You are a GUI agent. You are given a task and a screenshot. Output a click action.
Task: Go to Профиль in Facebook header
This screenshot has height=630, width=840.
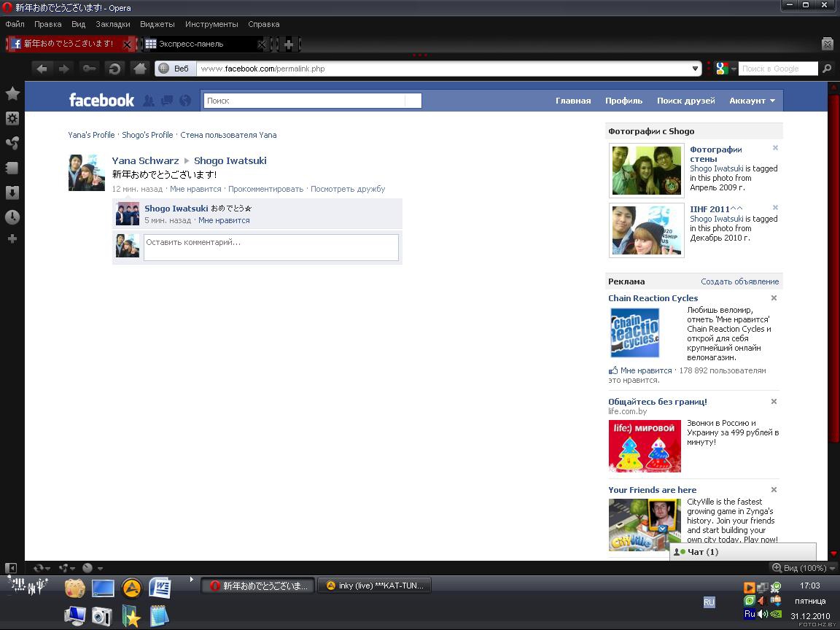pyautogui.click(x=623, y=101)
